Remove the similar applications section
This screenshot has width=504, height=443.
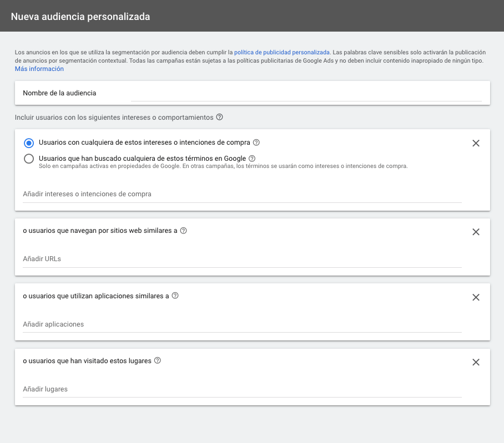point(476,297)
